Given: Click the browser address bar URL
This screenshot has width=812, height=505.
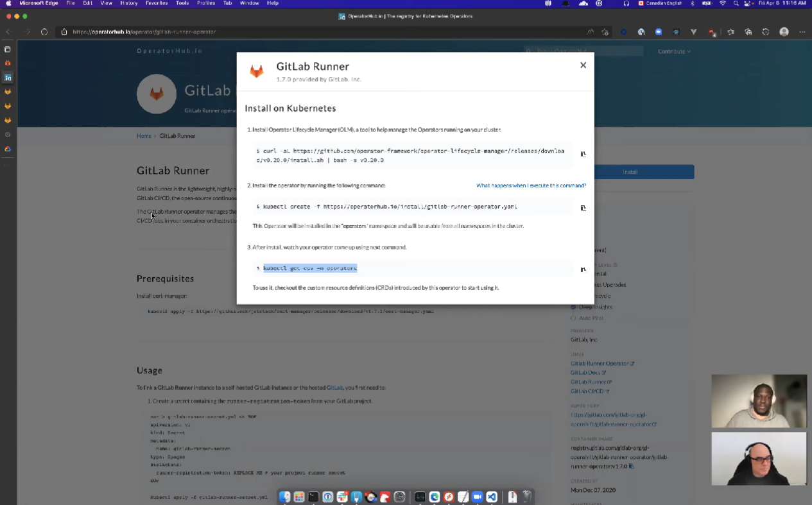Looking at the screenshot, I should (144, 31).
